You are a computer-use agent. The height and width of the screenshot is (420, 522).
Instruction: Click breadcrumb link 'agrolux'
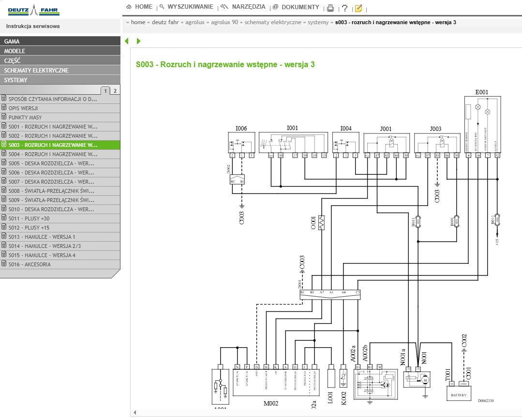point(195,22)
